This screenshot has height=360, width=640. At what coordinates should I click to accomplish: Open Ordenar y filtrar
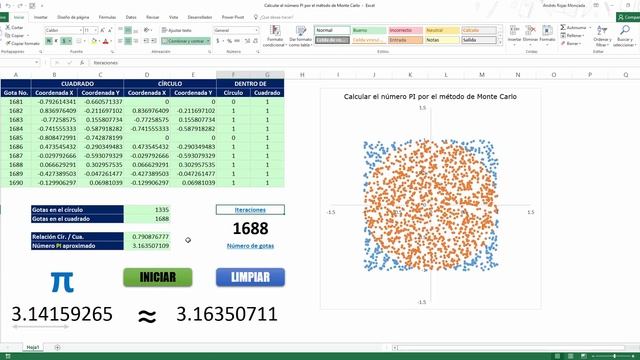[602, 36]
